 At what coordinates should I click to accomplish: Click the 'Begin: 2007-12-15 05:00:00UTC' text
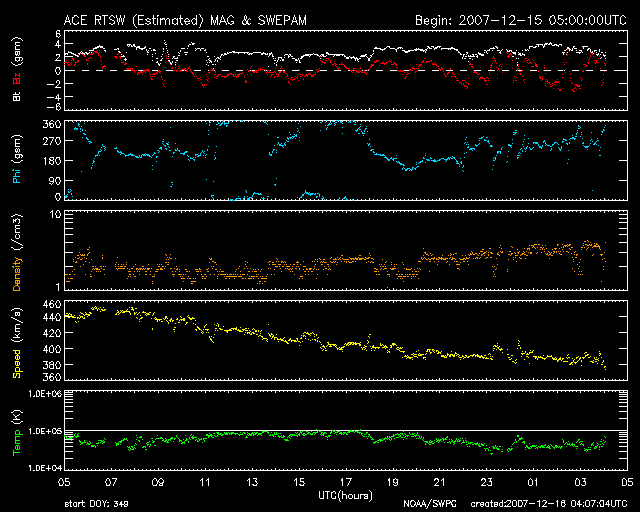click(521, 20)
